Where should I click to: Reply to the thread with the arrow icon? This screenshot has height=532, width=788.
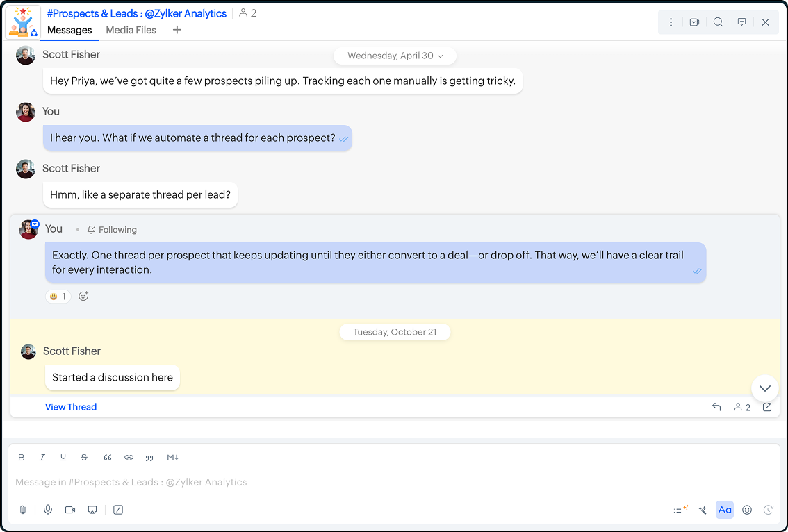716,407
